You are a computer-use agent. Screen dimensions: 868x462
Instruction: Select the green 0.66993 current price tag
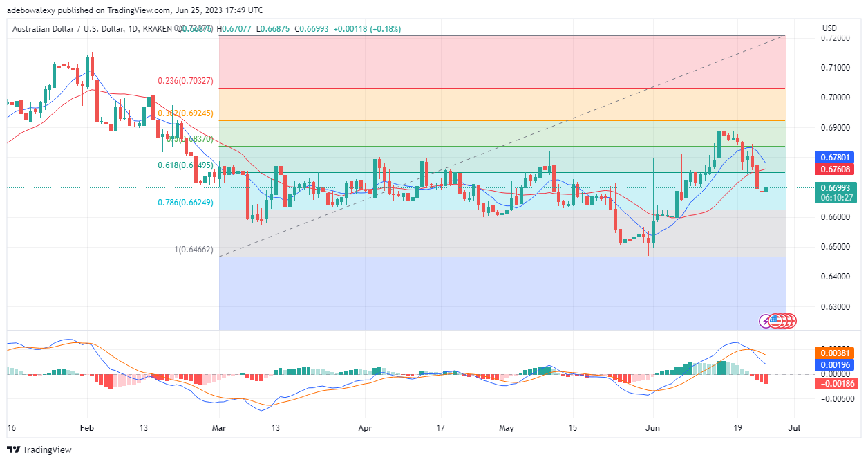pyautogui.click(x=836, y=187)
